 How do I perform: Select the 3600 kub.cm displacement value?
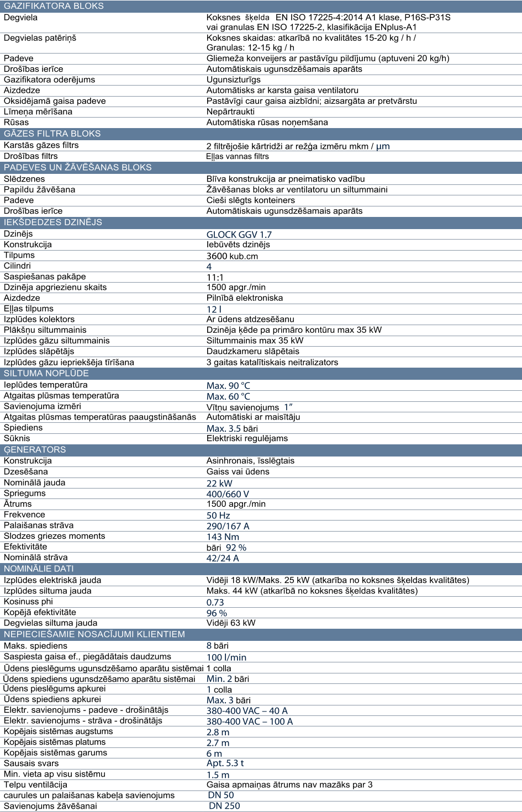pos(232,256)
